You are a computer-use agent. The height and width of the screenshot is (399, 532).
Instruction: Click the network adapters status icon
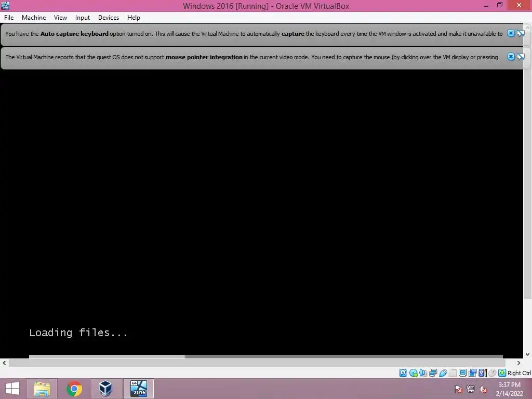click(x=433, y=373)
